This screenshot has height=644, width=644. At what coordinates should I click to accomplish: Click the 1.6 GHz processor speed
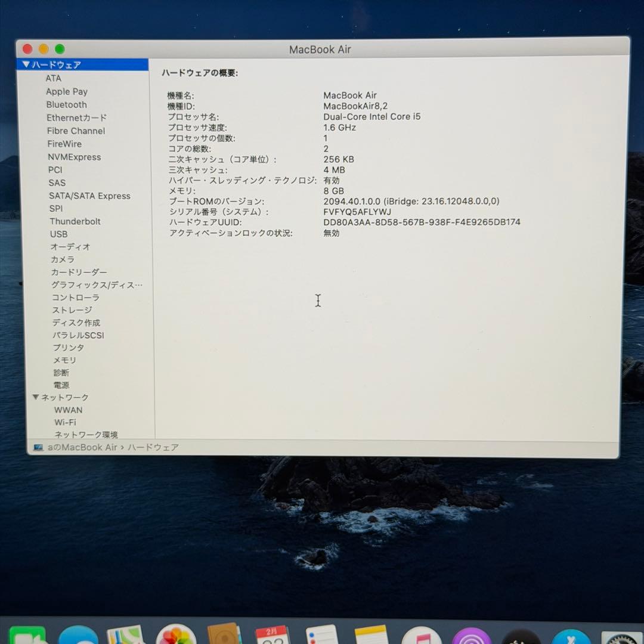tap(340, 128)
